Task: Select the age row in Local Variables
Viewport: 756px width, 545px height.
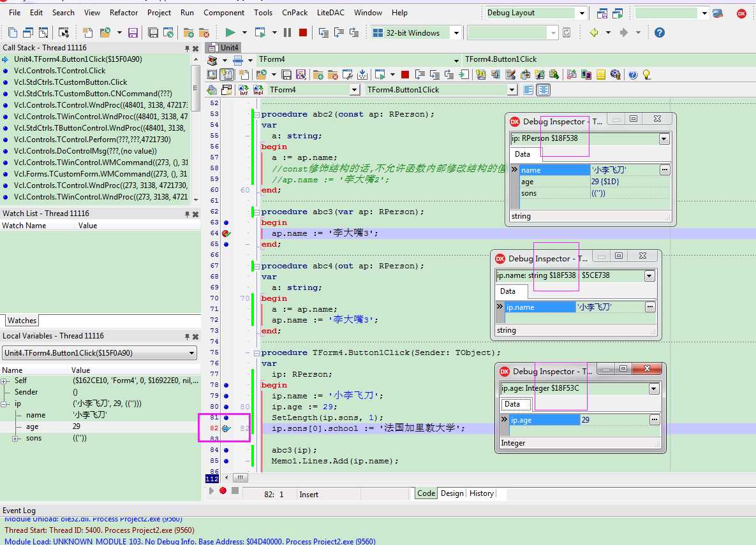Action: click(x=100, y=427)
